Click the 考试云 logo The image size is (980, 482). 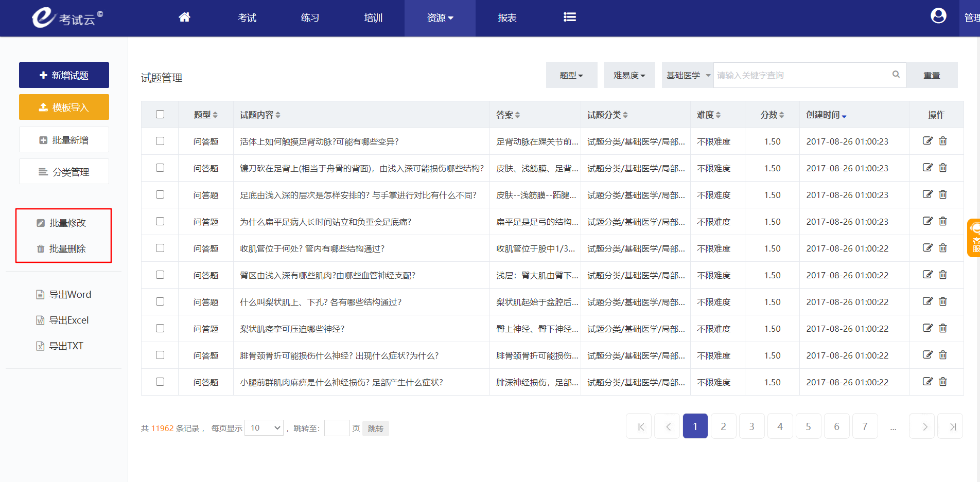(x=67, y=17)
